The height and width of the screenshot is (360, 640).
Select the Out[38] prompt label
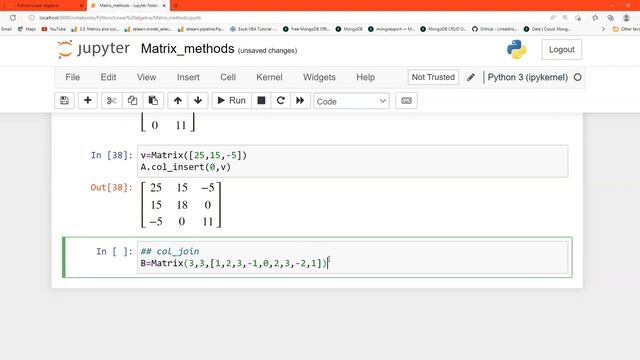111,187
